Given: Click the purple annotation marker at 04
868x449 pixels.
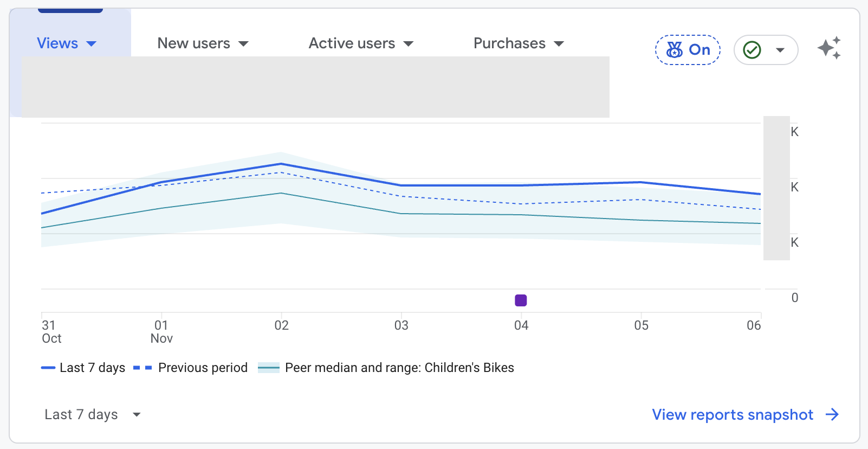Looking at the screenshot, I should click(x=521, y=300).
